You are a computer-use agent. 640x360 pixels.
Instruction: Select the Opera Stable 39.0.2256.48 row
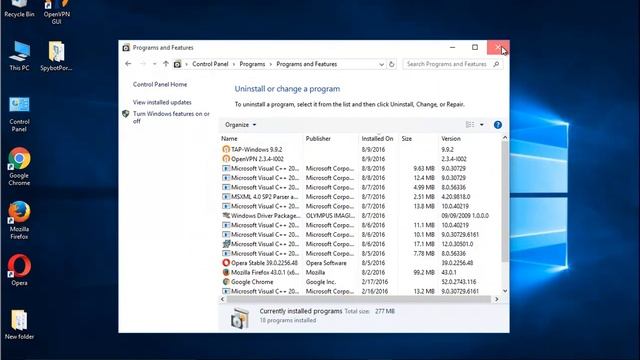click(361, 263)
